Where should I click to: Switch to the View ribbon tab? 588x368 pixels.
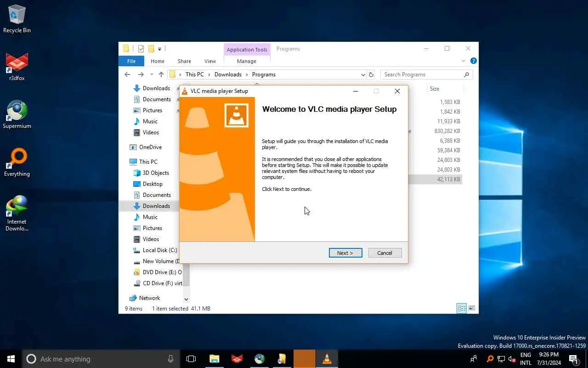tap(210, 61)
